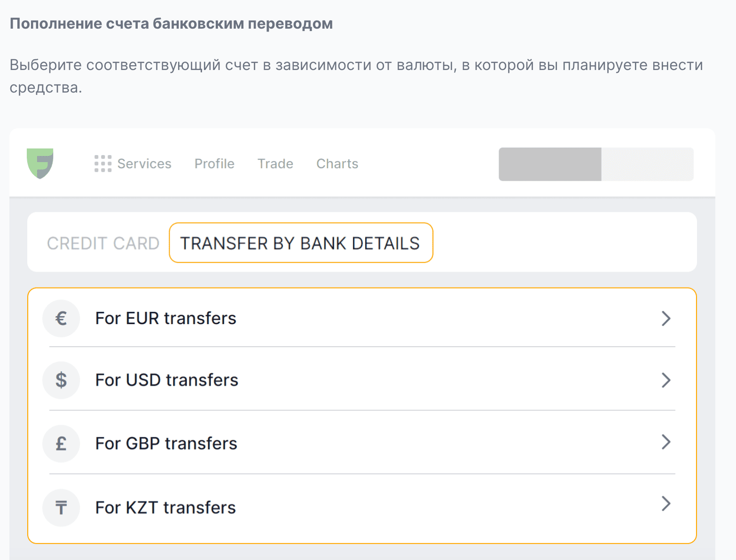The height and width of the screenshot is (560, 736).
Task: Open the Services menu label
Action: tap(144, 163)
